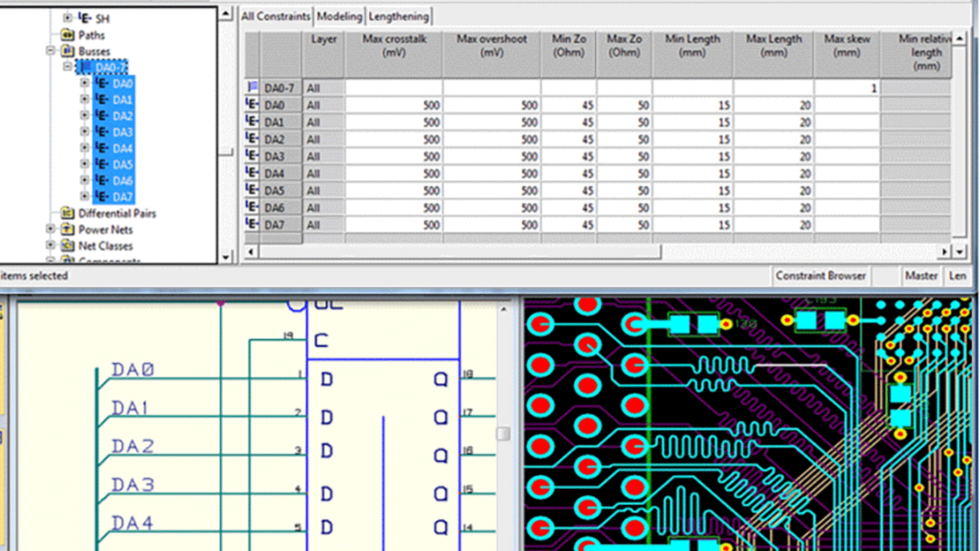
Task: Click the DA6 net icon in tree
Action: [102, 181]
